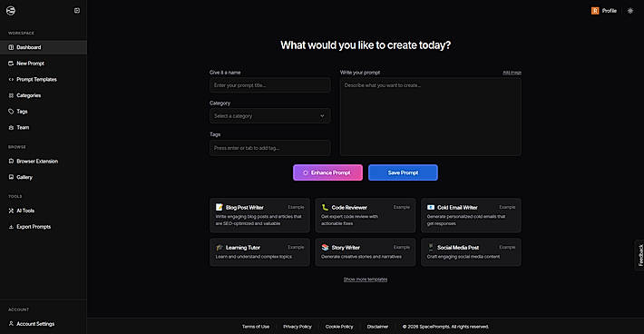Select the Social Media Post template card

click(471, 252)
